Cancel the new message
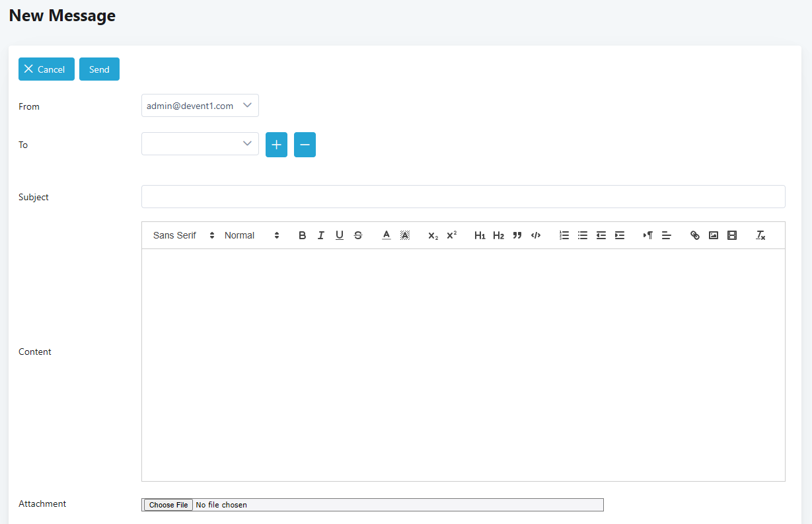812x524 pixels. click(46, 69)
